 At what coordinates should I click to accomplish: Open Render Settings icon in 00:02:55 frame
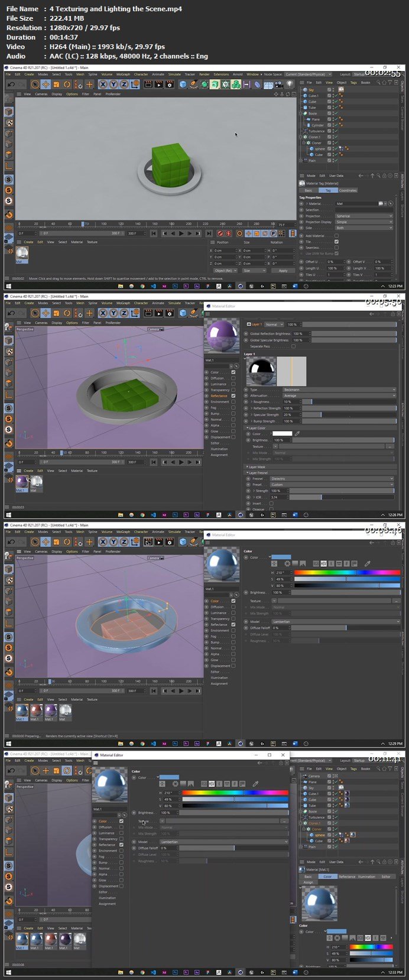pos(169,85)
